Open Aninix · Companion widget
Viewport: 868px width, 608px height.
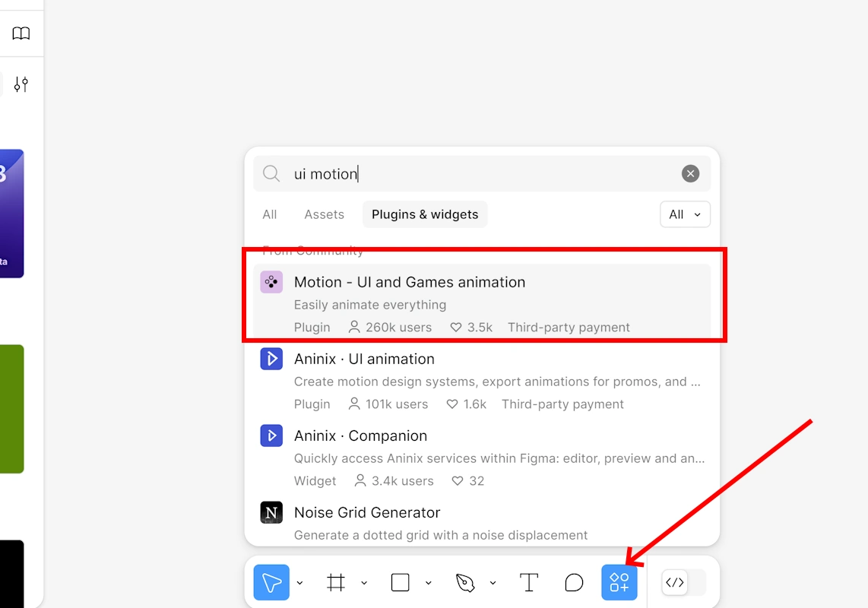tap(482, 458)
